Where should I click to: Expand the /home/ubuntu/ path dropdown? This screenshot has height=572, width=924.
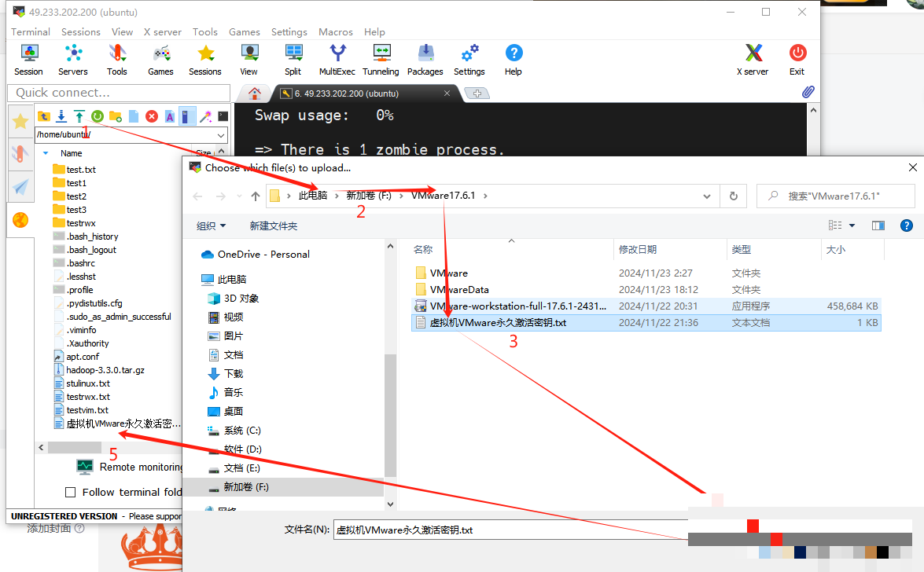[x=221, y=135]
